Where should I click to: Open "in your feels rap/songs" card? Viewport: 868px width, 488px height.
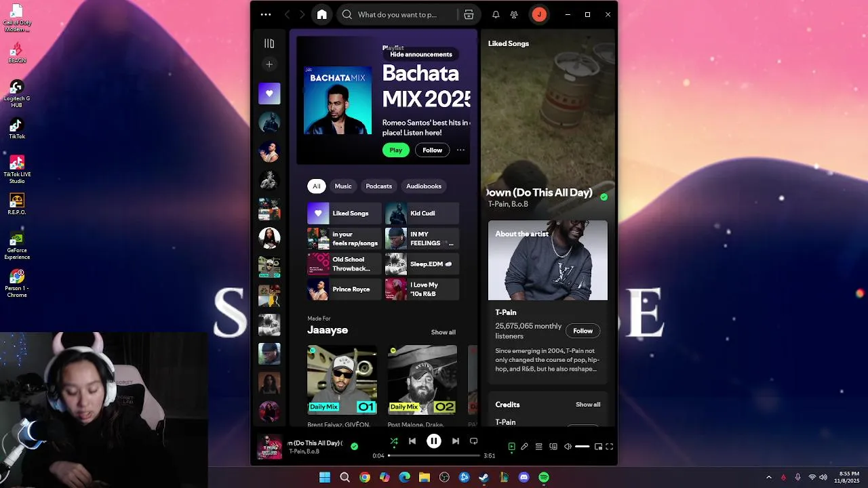[344, 239]
